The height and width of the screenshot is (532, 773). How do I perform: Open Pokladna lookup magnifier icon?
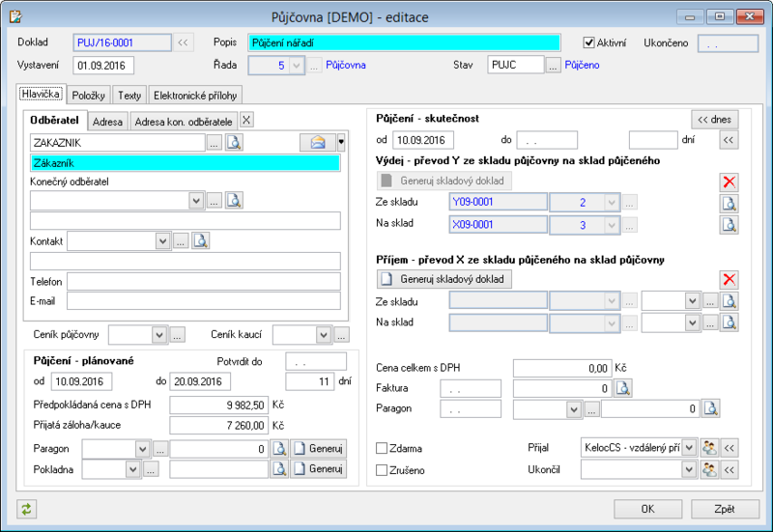pyautogui.click(x=279, y=469)
